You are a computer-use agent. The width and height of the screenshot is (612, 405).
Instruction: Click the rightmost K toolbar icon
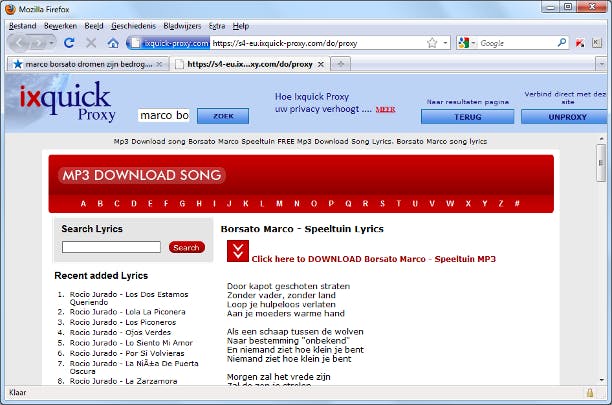(x=597, y=43)
